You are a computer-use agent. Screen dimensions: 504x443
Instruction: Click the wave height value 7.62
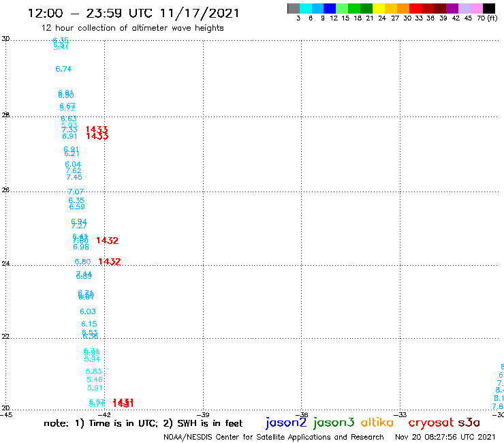[74, 170]
